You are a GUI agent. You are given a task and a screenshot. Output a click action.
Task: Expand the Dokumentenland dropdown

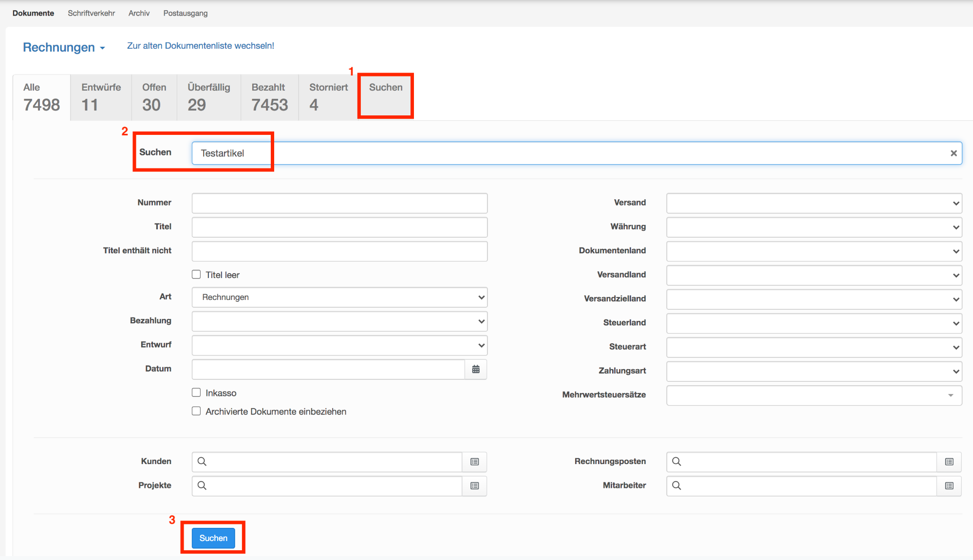[814, 251]
